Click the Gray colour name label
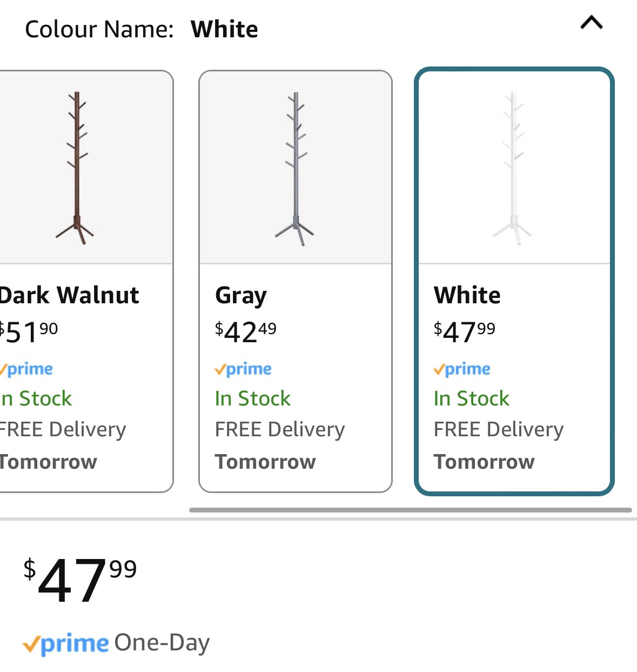The width and height of the screenshot is (637, 672). tap(241, 296)
